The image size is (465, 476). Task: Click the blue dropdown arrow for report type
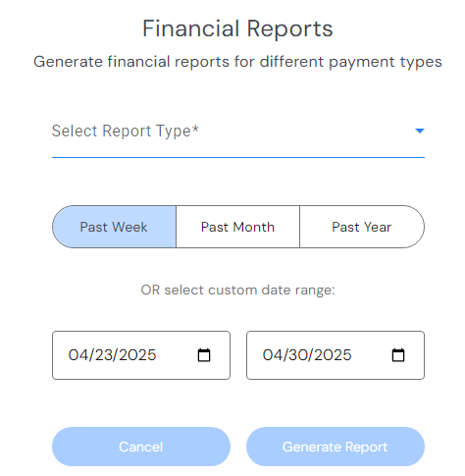tap(420, 131)
